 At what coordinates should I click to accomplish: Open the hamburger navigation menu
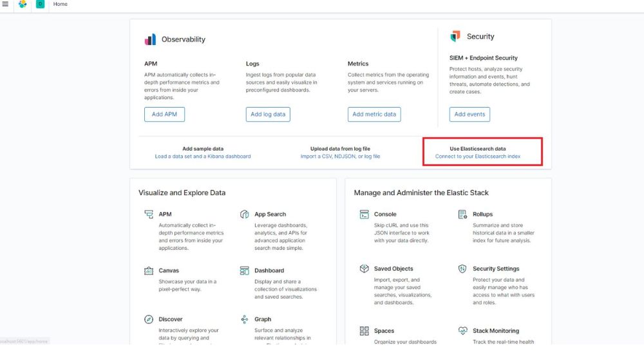(5, 4)
